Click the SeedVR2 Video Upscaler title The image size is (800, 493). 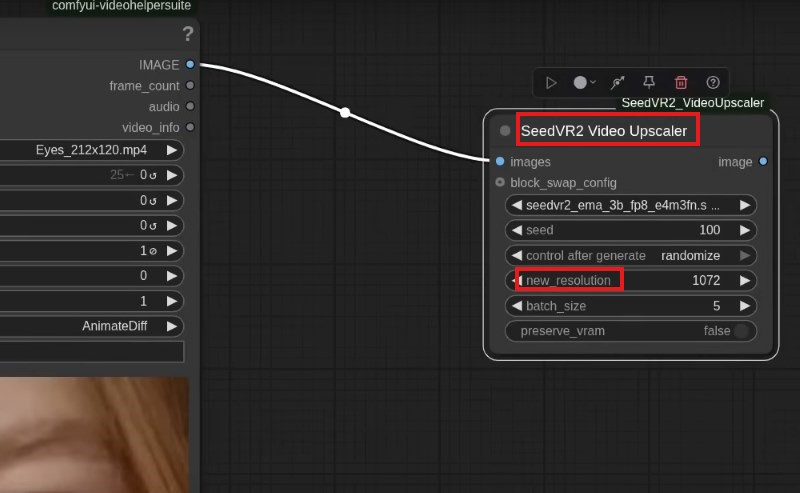pyautogui.click(x=603, y=131)
